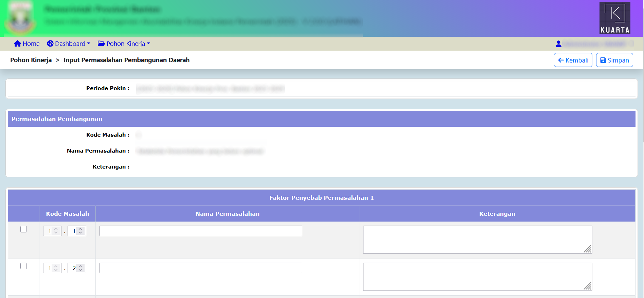Click the user profile icon
Viewport: 644px width, 298px height.
coord(558,44)
